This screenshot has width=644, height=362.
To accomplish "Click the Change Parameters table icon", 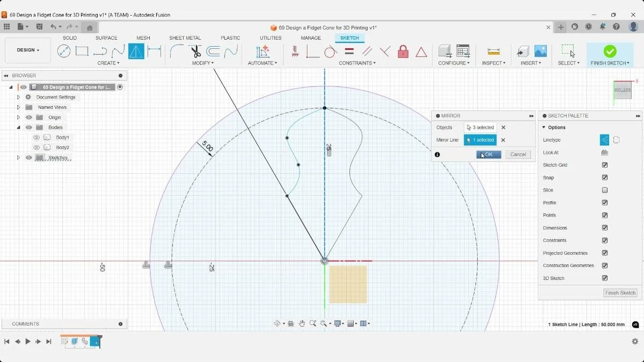I will click(463, 51).
